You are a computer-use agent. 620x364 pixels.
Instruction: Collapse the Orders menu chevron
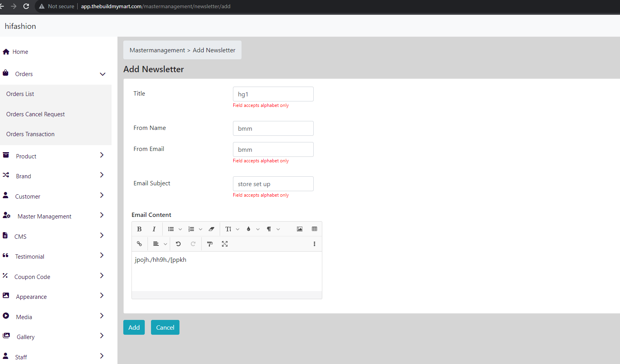point(103,74)
